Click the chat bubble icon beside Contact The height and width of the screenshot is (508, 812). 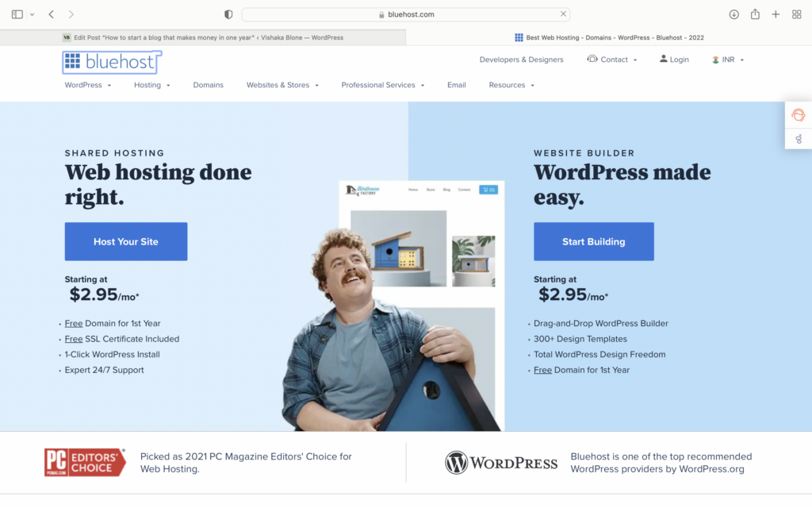(x=592, y=59)
